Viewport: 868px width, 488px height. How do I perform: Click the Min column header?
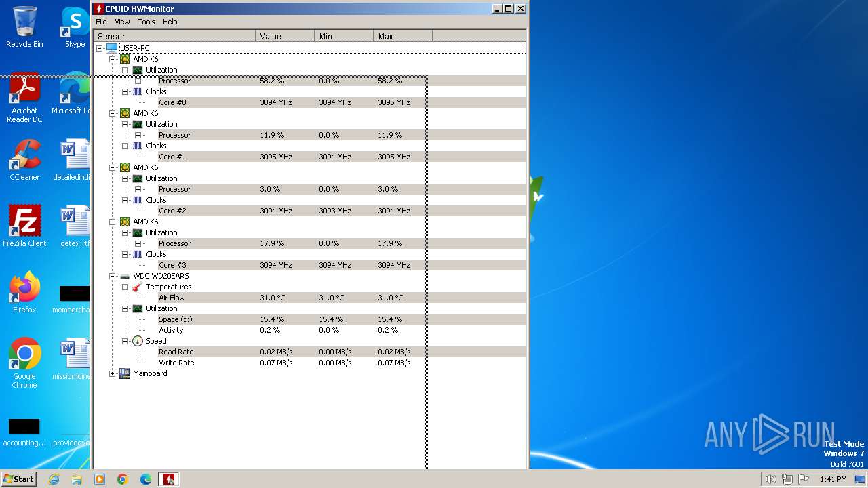click(x=344, y=36)
